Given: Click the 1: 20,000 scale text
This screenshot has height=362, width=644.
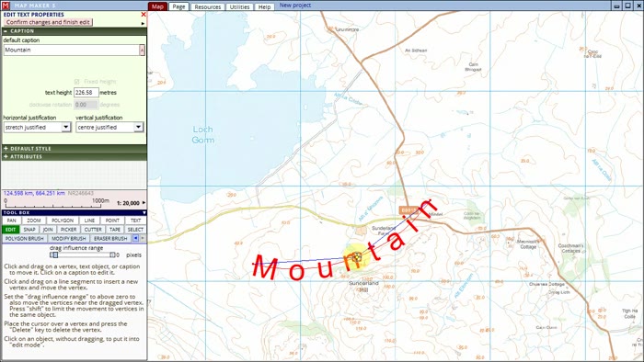Looking at the screenshot, I should coord(128,203).
